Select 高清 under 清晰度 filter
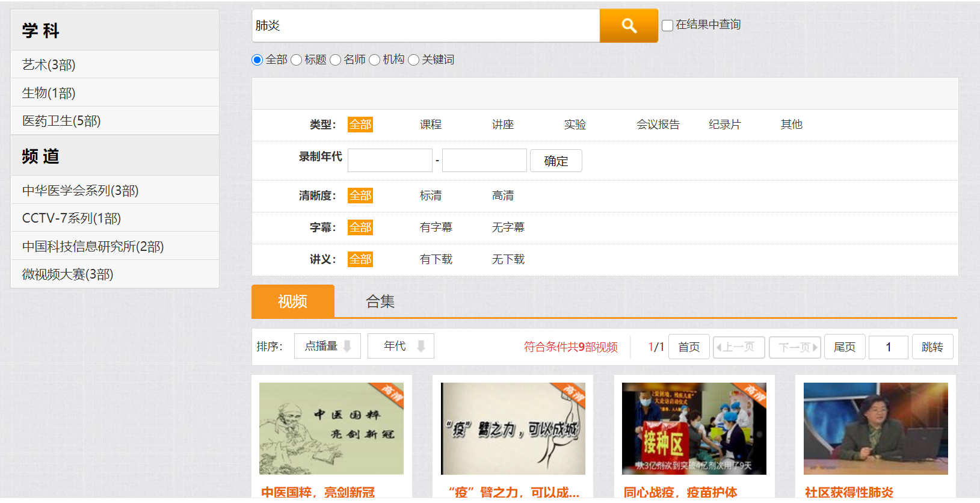 (502, 196)
